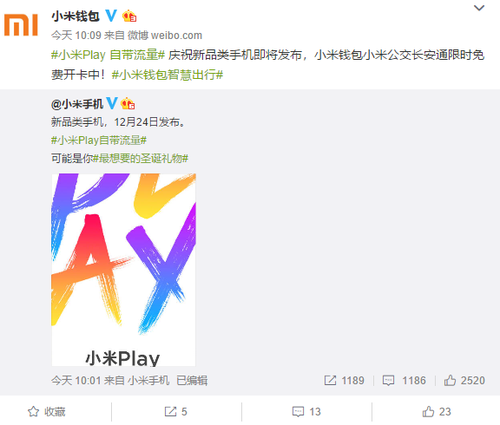The image size is (500, 425).
Task: Open the post options chevron menu
Action: pos(479,8)
